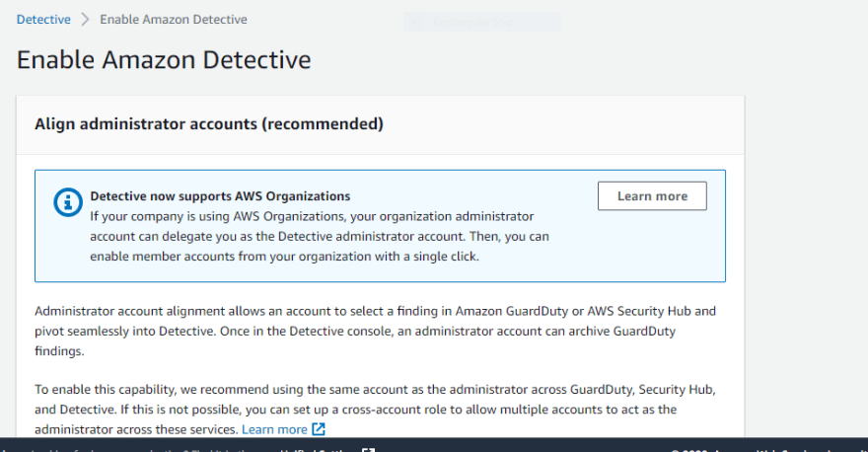The width and height of the screenshot is (868, 452).
Task: Select the 'Enable Amazon Detective' breadcrumb text
Action: click(x=174, y=20)
